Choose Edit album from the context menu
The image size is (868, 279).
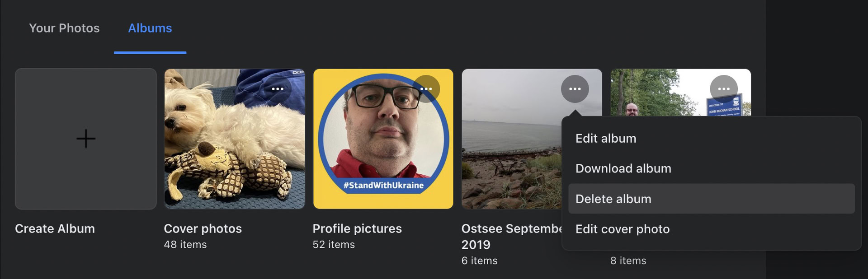click(x=606, y=138)
